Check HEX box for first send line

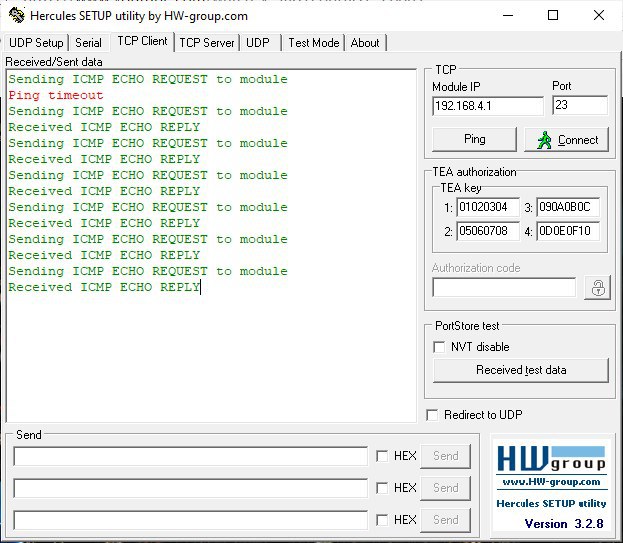coord(382,456)
